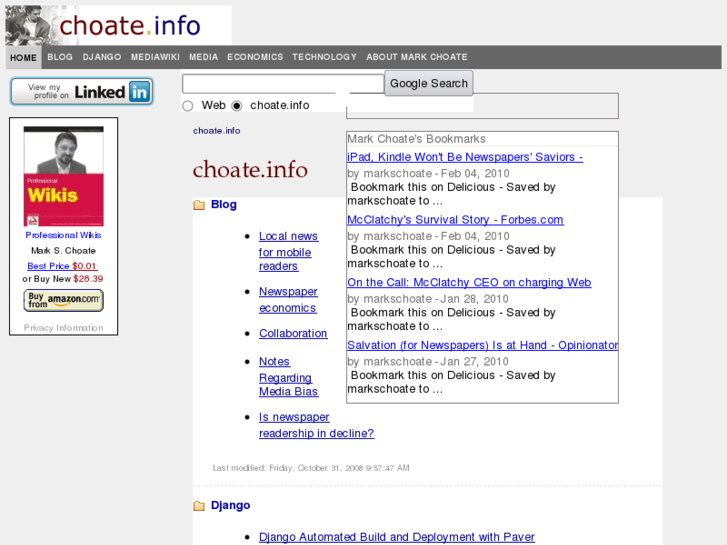This screenshot has width=727, height=545.
Task: Open Is newspaper readership in decline link
Action: [316, 425]
